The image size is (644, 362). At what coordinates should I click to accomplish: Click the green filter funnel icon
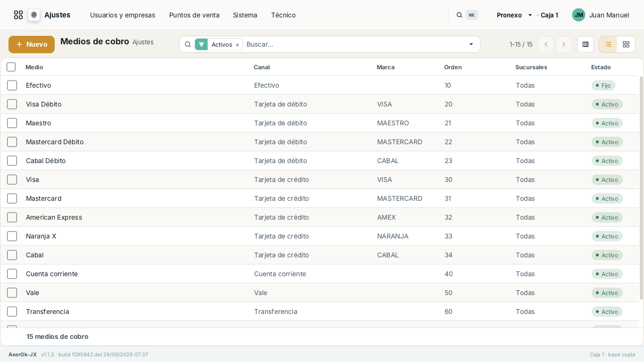tap(201, 44)
